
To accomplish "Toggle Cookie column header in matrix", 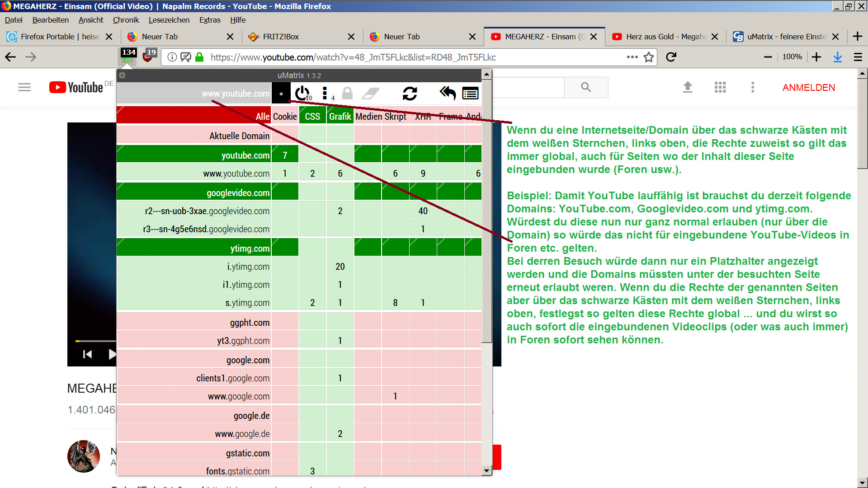I will click(x=285, y=116).
